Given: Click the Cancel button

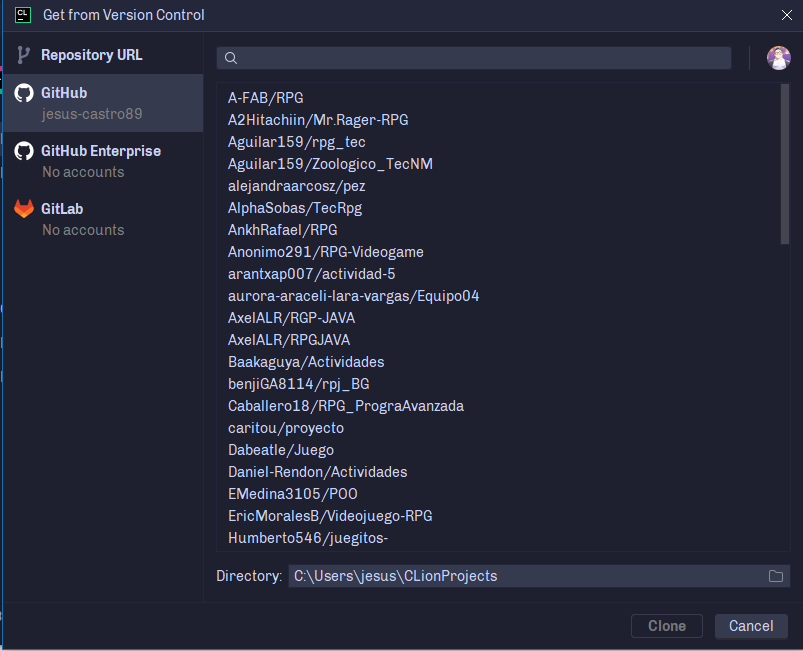Looking at the screenshot, I should pyautogui.click(x=751, y=626).
